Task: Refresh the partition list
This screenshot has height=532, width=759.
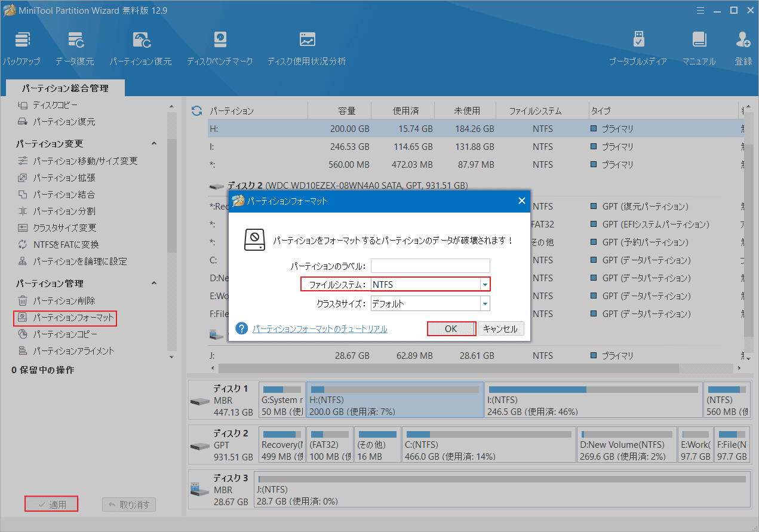Action: [x=196, y=110]
